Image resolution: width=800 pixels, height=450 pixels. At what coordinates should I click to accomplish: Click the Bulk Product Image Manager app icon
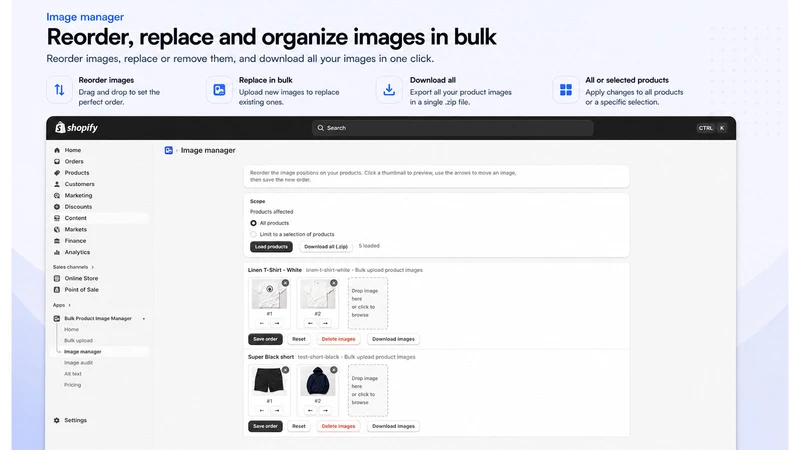(x=57, y=318)
